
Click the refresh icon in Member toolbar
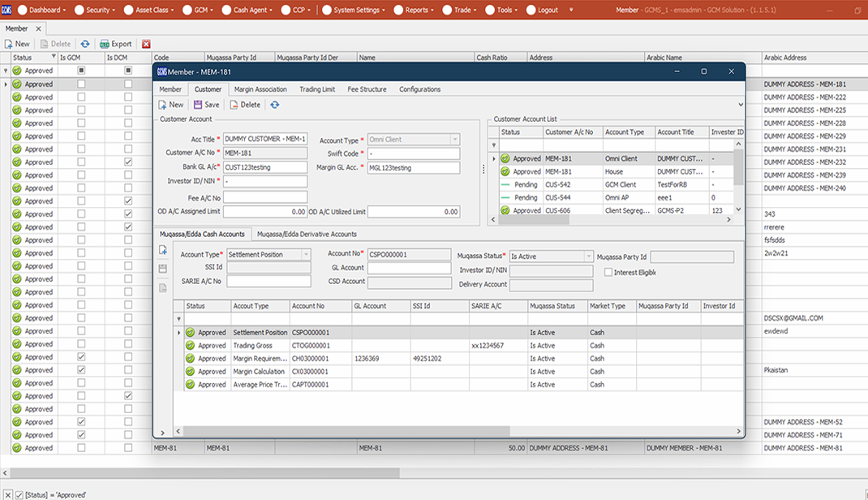pyautogui.click(x=84, y=44)
